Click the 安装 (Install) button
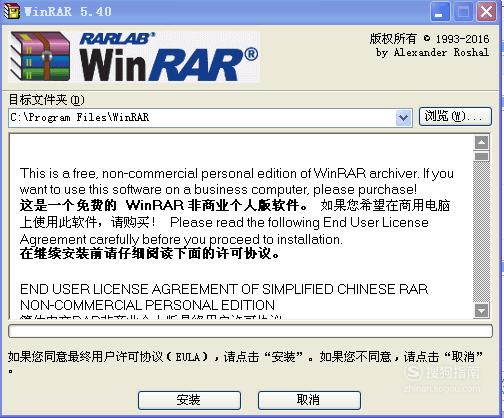The width and height of the screenshot is (504, 418). coord(189,400)
